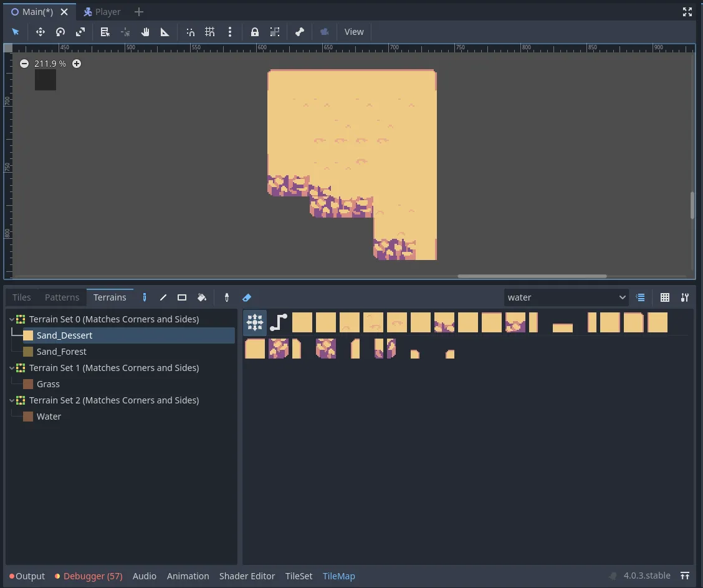Click the Sand_Dessert color swatch

point(28,335)
